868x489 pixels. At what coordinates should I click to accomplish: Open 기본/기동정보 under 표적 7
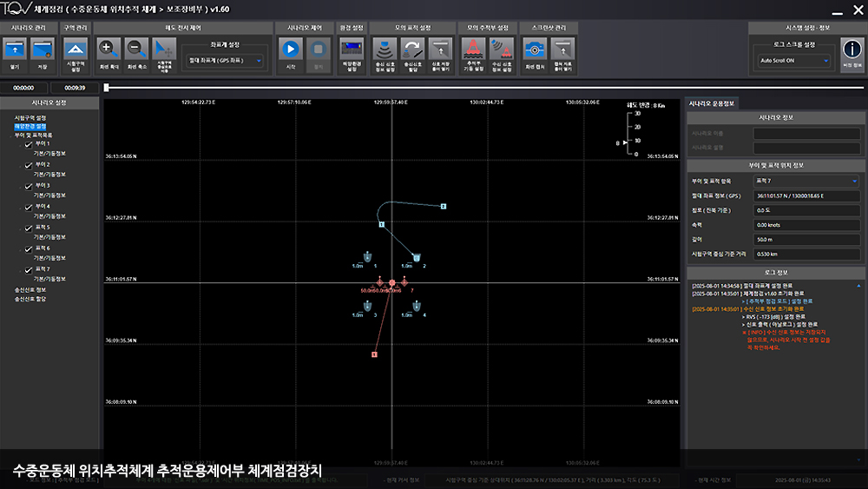tap(49, 279)
